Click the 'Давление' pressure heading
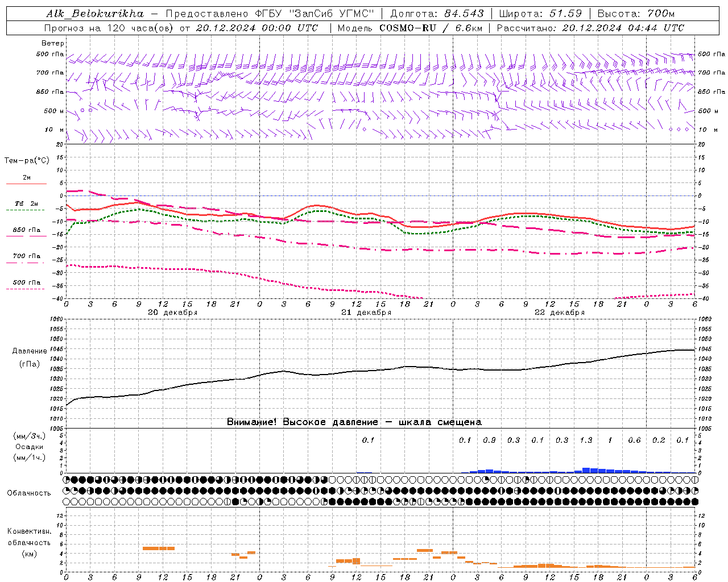The image size is (728, 582). [x=30, y=351]
